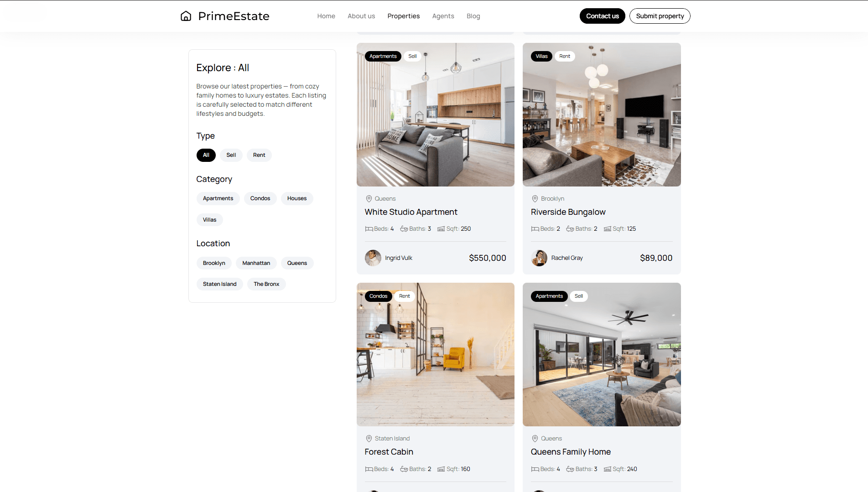Filter by Staten Island location
868x492 pixels.
(x=219, y=284)
